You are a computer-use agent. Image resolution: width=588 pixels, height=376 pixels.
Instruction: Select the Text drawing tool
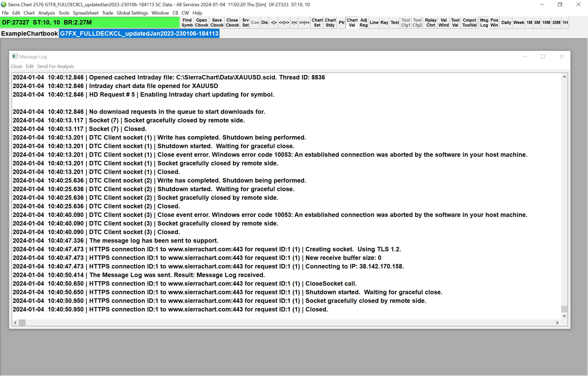[x=395, y=23]
